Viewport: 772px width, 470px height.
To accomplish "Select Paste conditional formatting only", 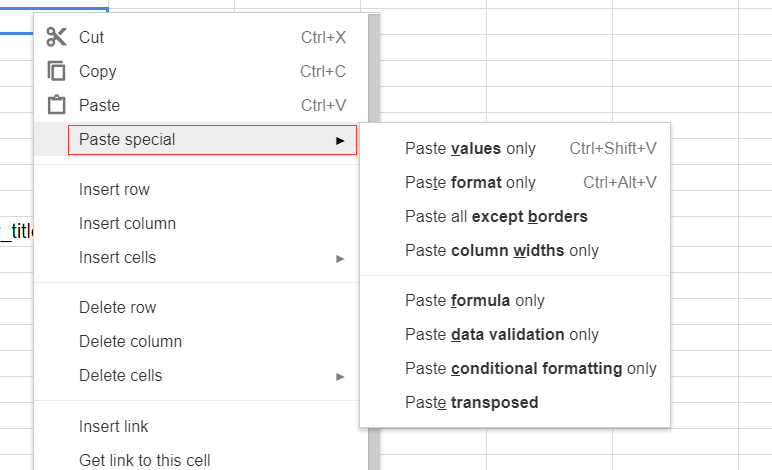I will coord(530,369).
